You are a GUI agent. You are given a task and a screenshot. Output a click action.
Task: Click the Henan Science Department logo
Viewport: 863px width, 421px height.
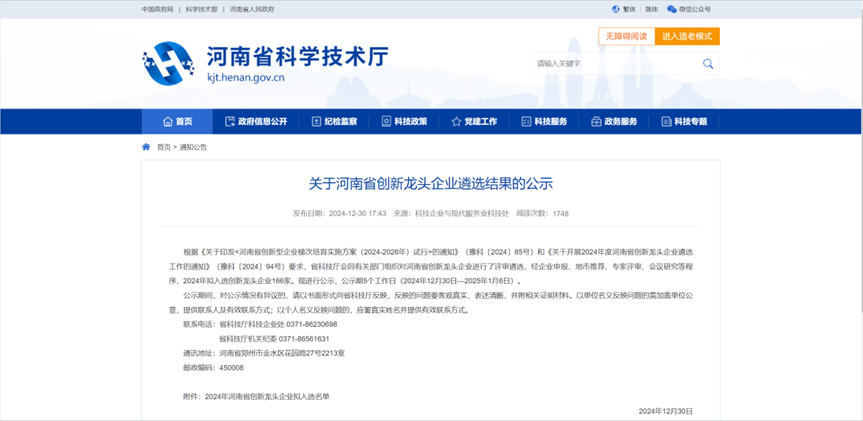(x=168, y=62)
